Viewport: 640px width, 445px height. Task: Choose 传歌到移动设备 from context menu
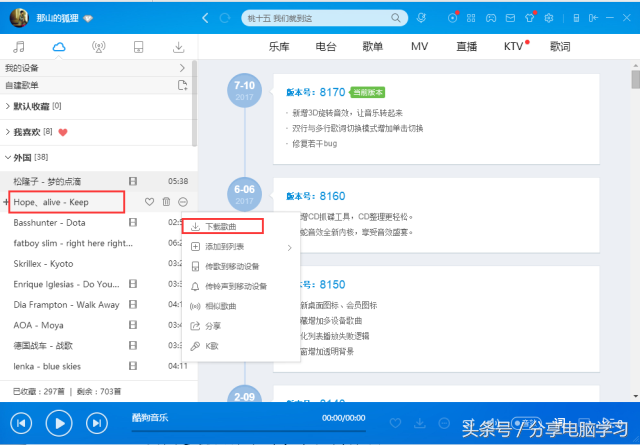241,267
